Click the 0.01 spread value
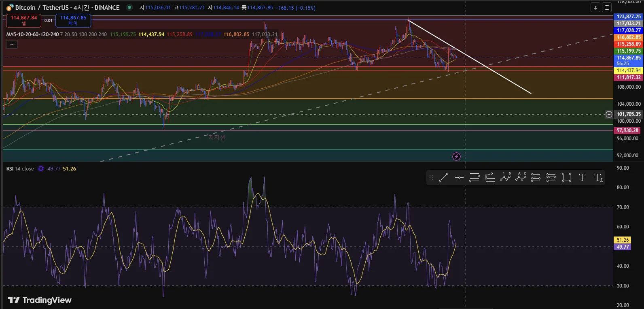The width and height of the screenshot is (644, 309). tap(49, 20)
